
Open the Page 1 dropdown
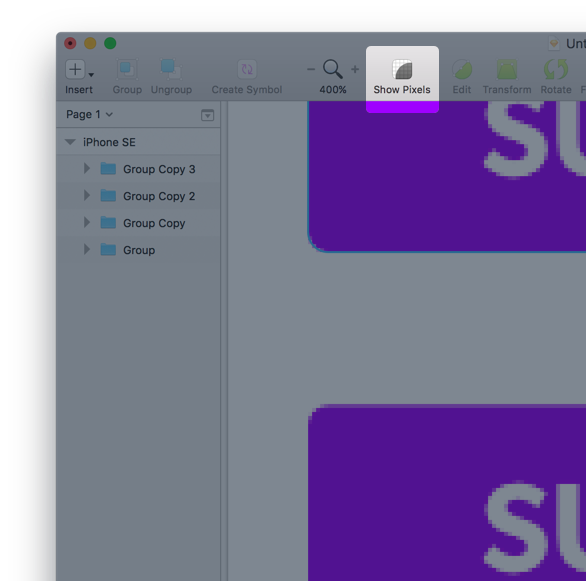[x=89, y=114]
